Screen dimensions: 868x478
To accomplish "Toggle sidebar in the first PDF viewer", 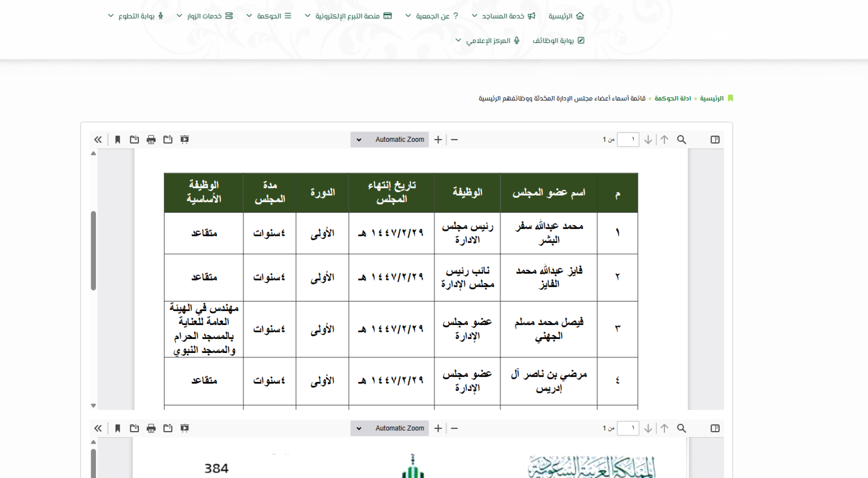I will [715, 140].
